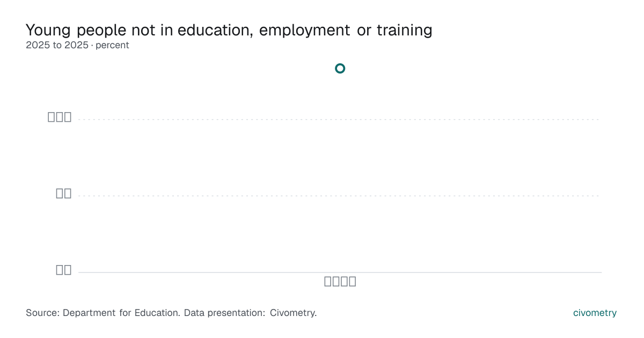The width and height of the screenshot is (644, 338).
Task: Click 'Data presentation:' in the footer
Action: tap(224, 313)
